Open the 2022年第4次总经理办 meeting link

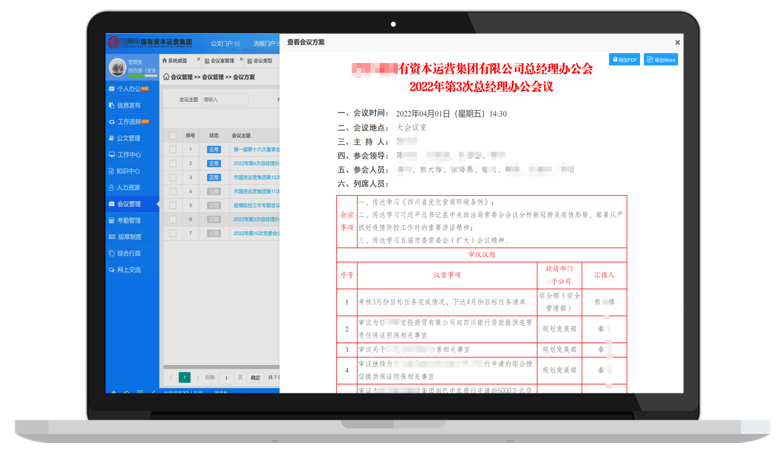pyautogui.click(x=256, y=164)
